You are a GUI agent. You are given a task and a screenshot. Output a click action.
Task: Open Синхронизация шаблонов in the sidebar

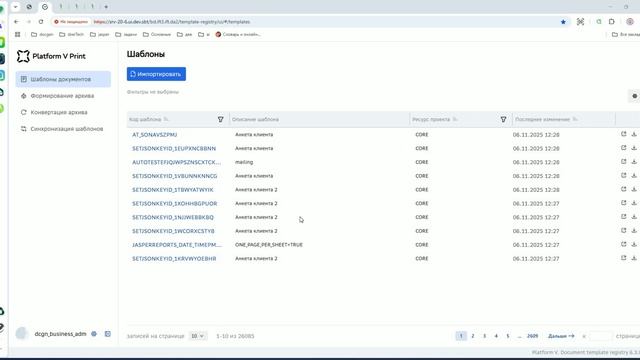pos(63,129)
